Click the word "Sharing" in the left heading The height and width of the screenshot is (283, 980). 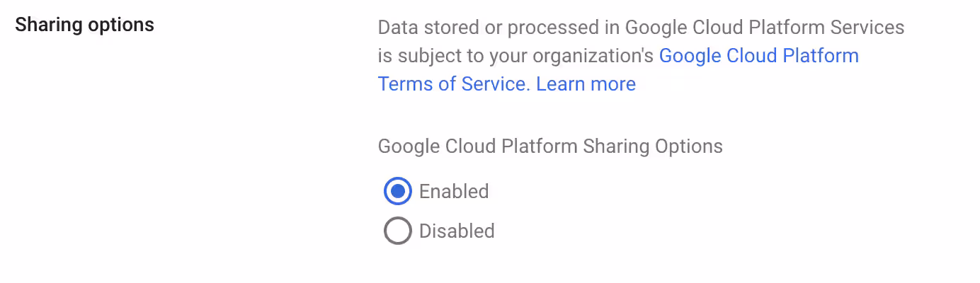point(46,25)
